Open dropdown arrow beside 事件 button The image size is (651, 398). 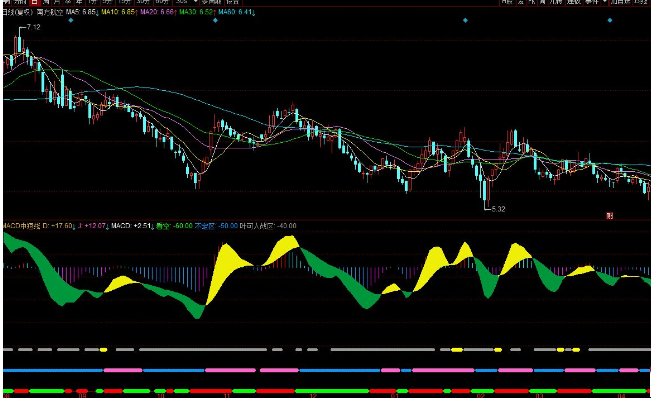pyautogui.click(x=604, y=2)
